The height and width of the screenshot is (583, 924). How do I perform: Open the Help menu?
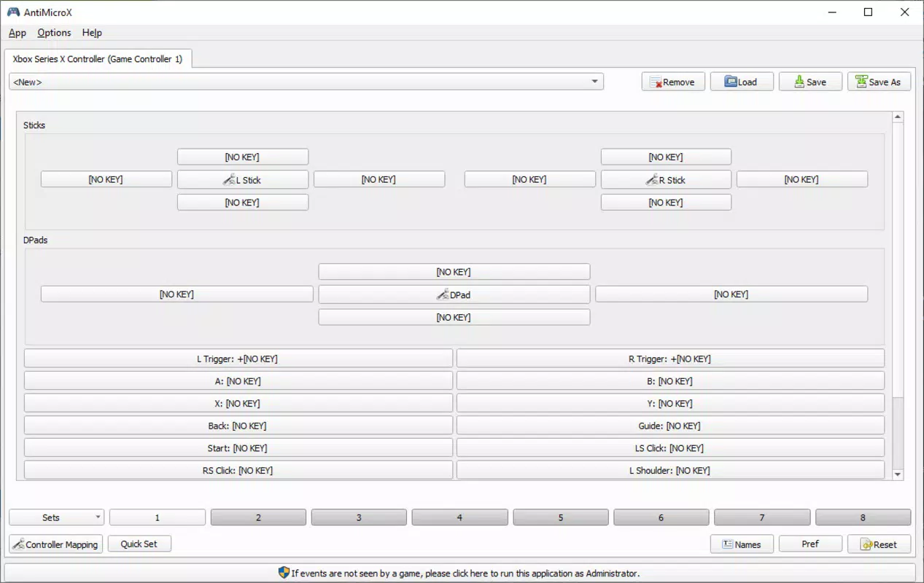point(92,33)
